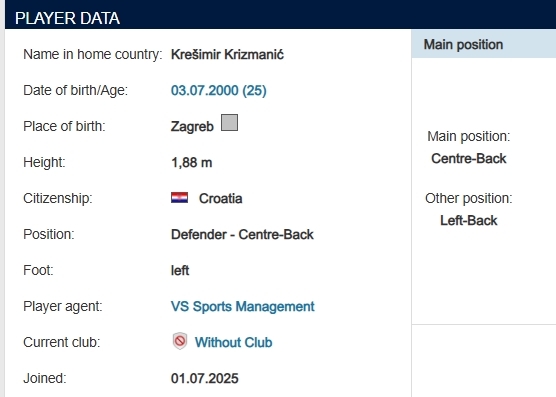Open VS Sports Management agent page
The height and width of the screenshot is (397, 556).
point(243,307)
